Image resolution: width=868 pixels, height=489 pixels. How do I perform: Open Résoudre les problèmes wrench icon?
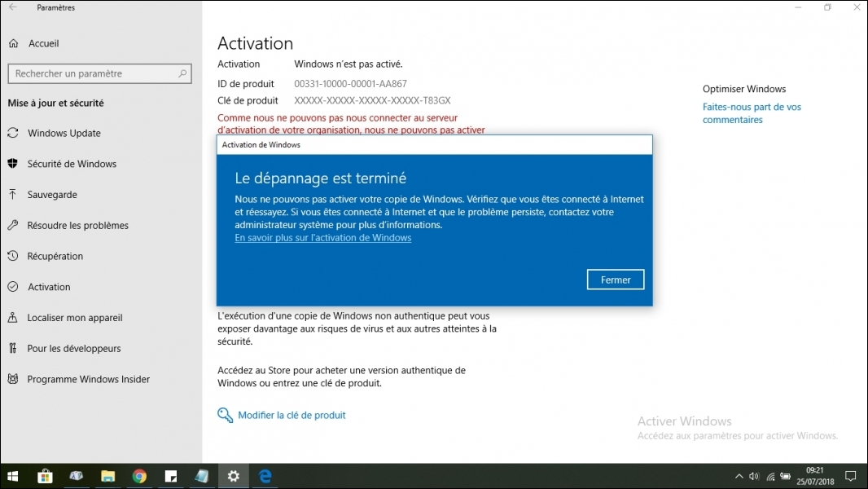pos(13,226)
